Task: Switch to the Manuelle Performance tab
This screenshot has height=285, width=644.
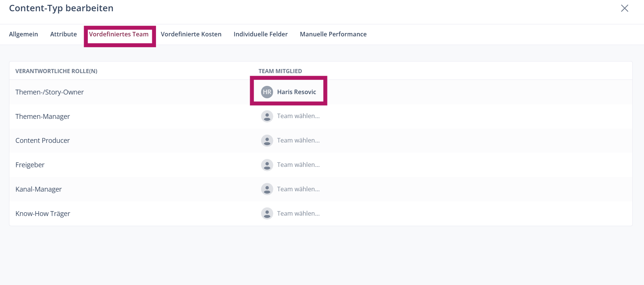Action: (333, 34)
